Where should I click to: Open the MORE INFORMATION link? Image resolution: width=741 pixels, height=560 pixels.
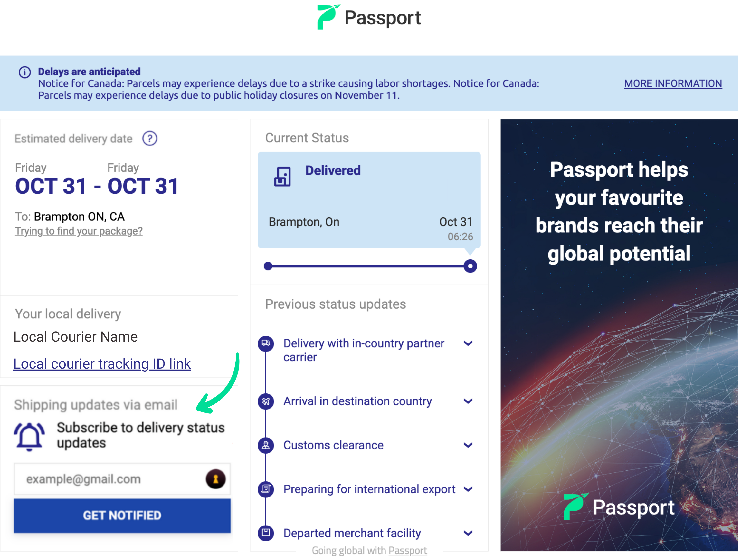[x=673, y=83]
